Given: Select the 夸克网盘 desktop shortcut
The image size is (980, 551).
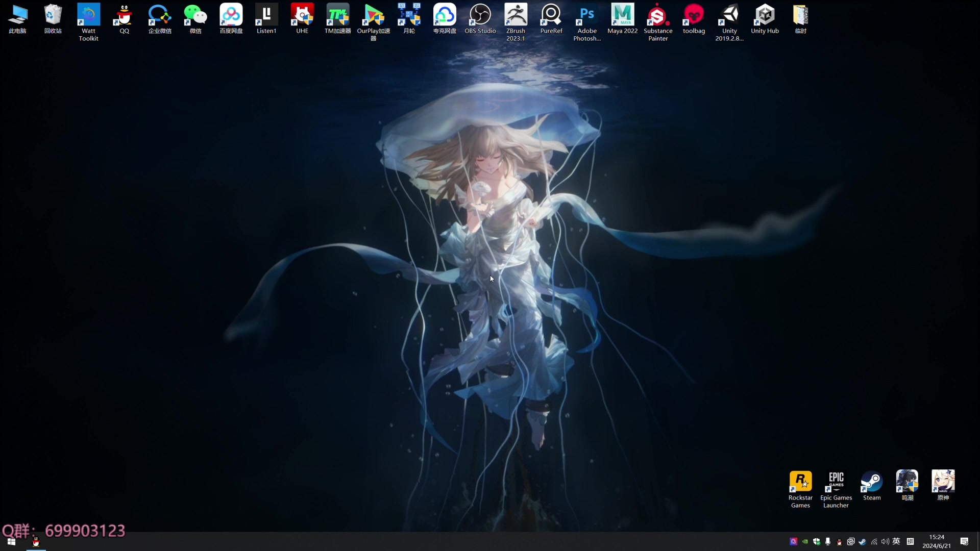Looking at the screenshot, I should click(445, 19).
